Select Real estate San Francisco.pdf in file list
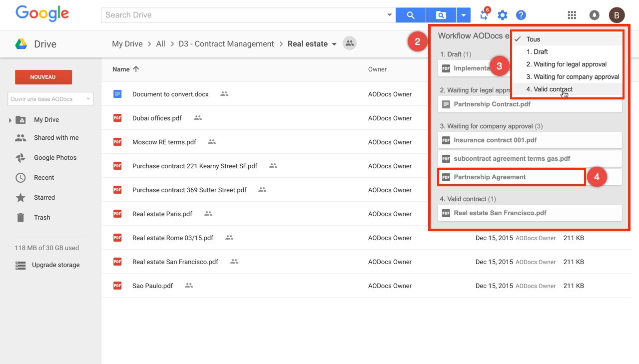Viewport: 639px width, 364px height. pyautogui.click(x=175, y=262)
